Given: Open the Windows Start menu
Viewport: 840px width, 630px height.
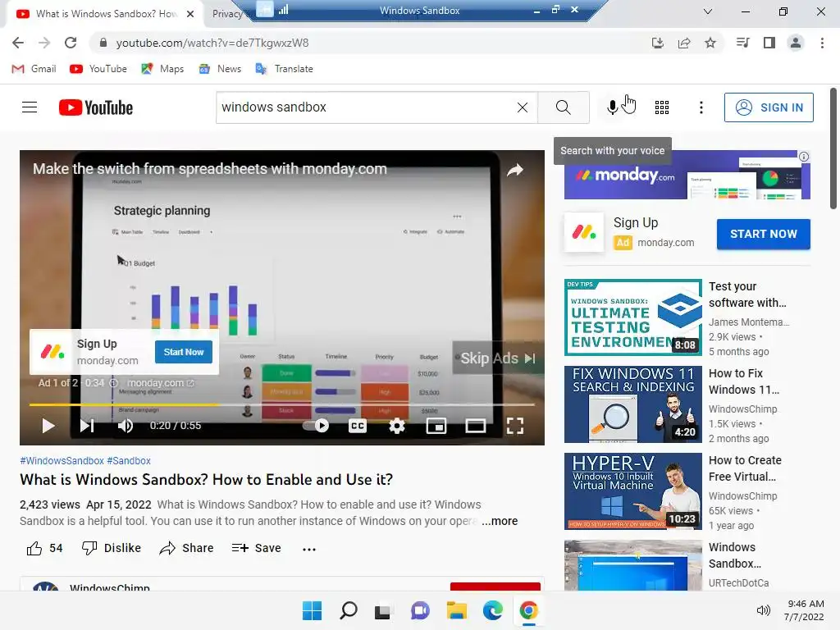Looking at the screenshot, I should click(x=312, y=610).
